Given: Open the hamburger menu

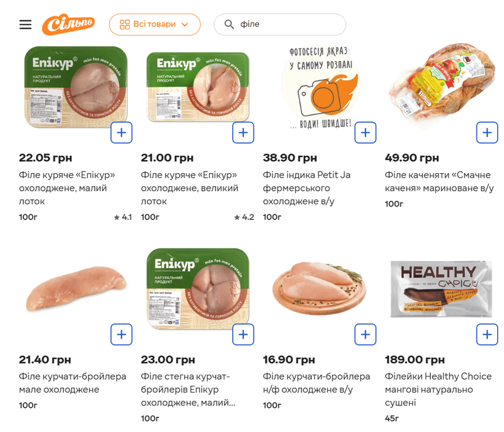Looking at the screenshot, I should 25,25.
